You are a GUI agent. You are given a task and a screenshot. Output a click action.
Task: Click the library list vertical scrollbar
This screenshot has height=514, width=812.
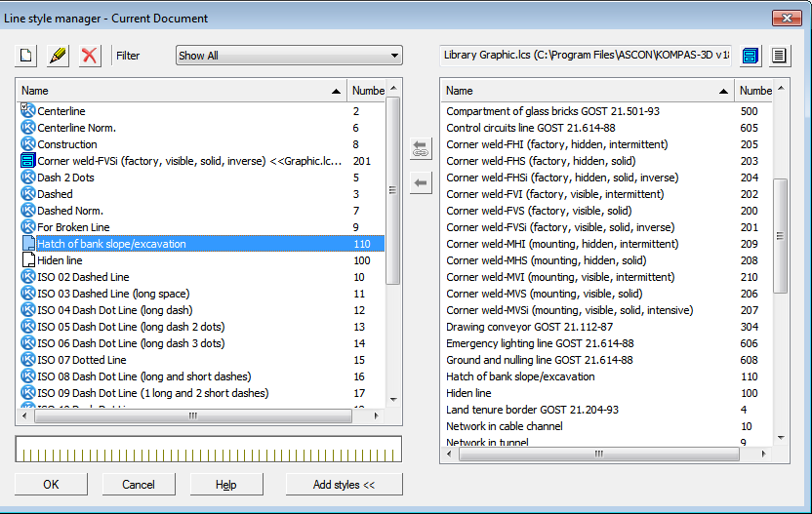780,234
